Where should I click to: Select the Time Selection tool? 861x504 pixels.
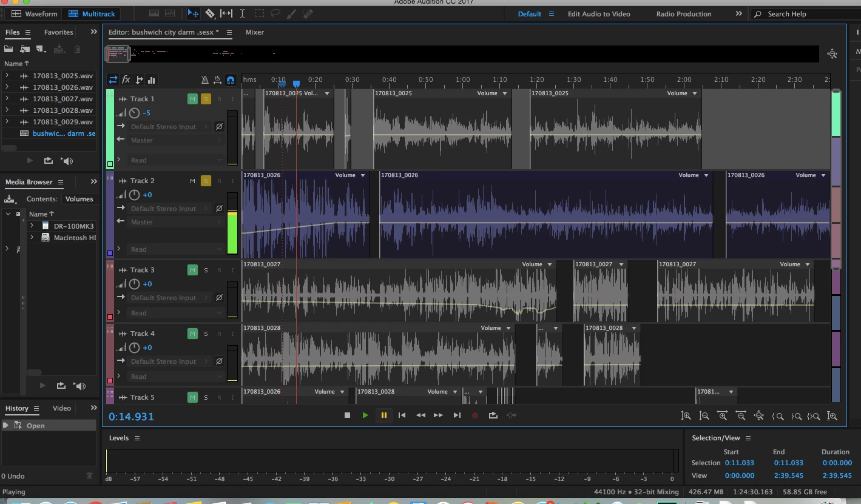tap(242, 13)
